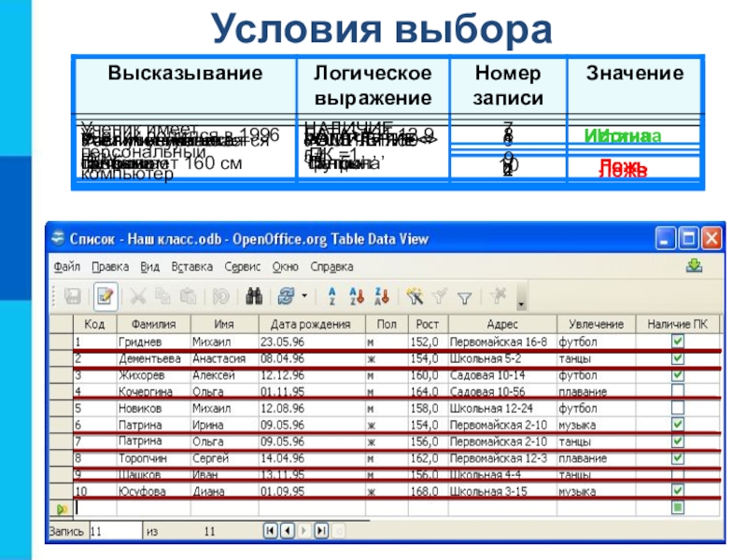Open the Сервис menu

pyautogui.click(x=242, y=266)
